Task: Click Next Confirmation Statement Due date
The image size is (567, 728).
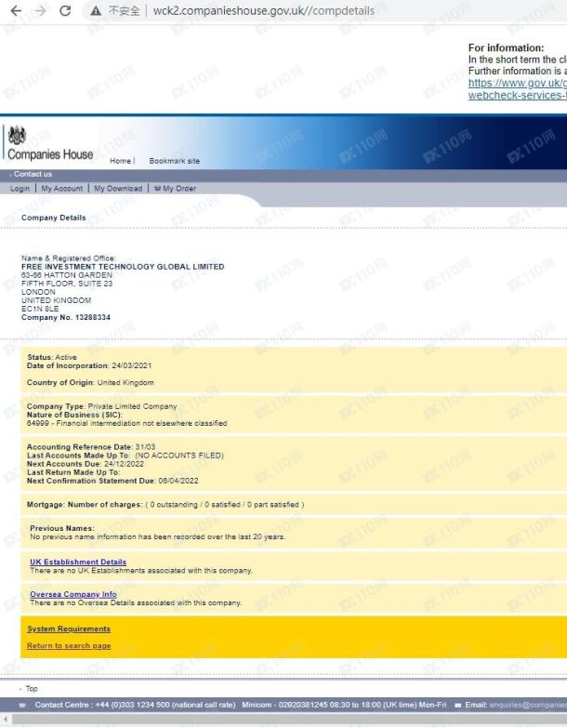Action: (112, 481)
